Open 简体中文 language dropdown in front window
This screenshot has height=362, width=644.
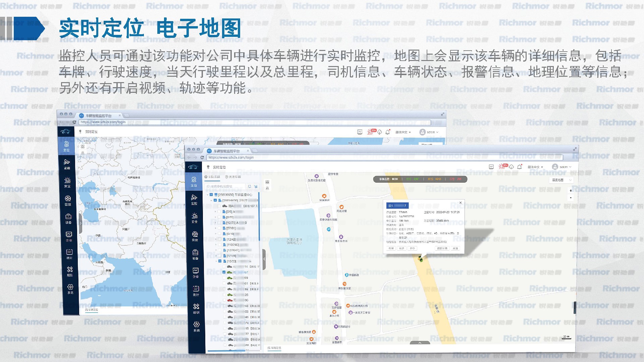point(535,167)
